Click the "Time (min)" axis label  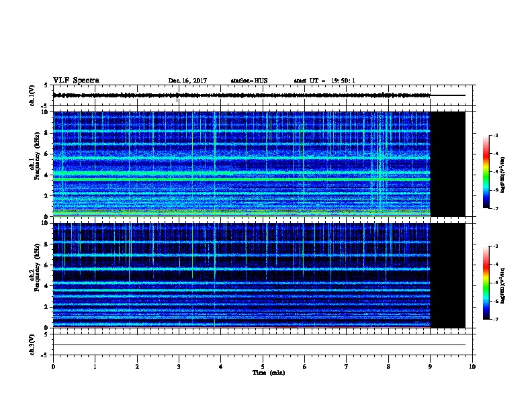269,372
